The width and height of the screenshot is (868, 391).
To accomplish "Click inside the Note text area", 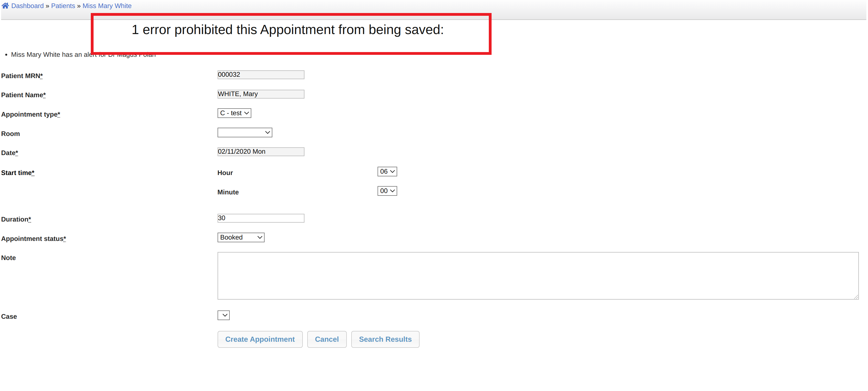I will click(538, 276).
